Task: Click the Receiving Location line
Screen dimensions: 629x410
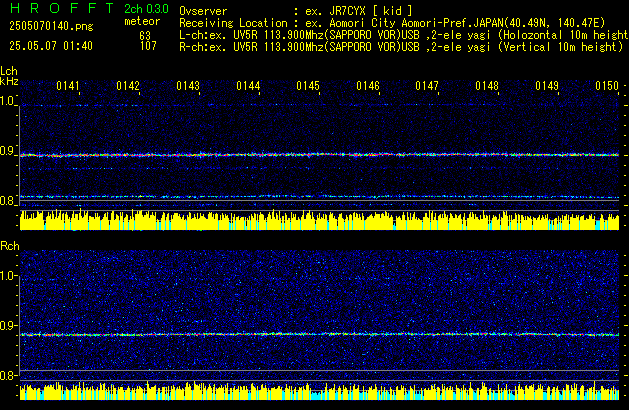Action: coord(392,23)
